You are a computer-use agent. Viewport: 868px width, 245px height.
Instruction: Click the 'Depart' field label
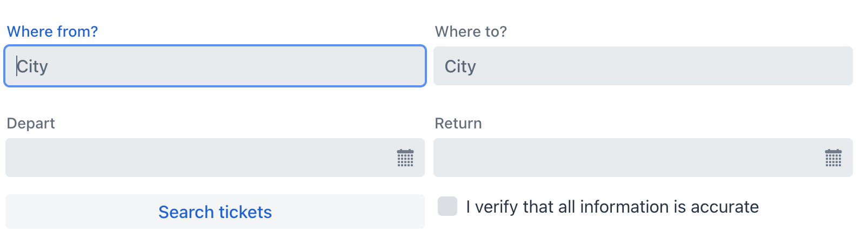31,123
